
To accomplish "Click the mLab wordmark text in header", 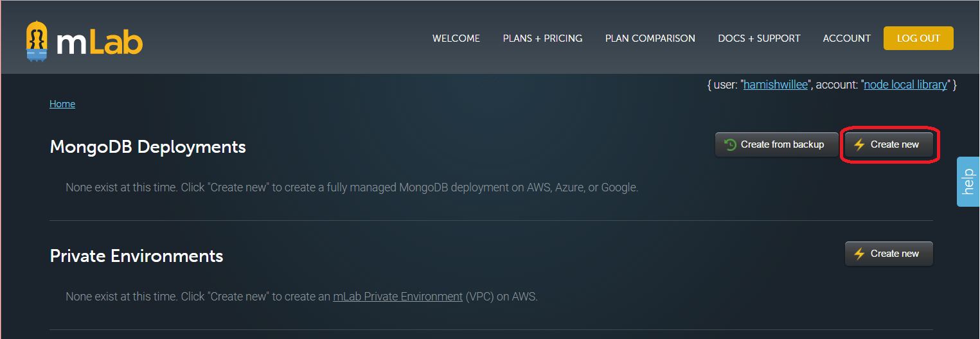I will tap(100, 43).
